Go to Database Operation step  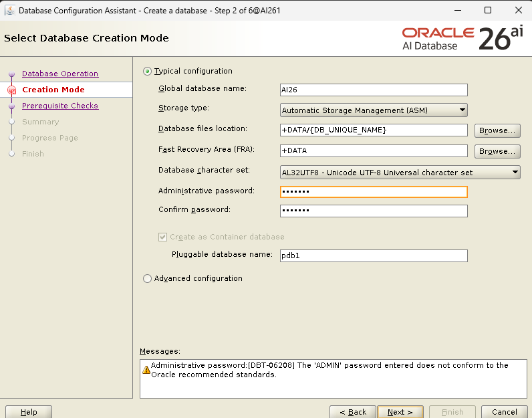60,74
